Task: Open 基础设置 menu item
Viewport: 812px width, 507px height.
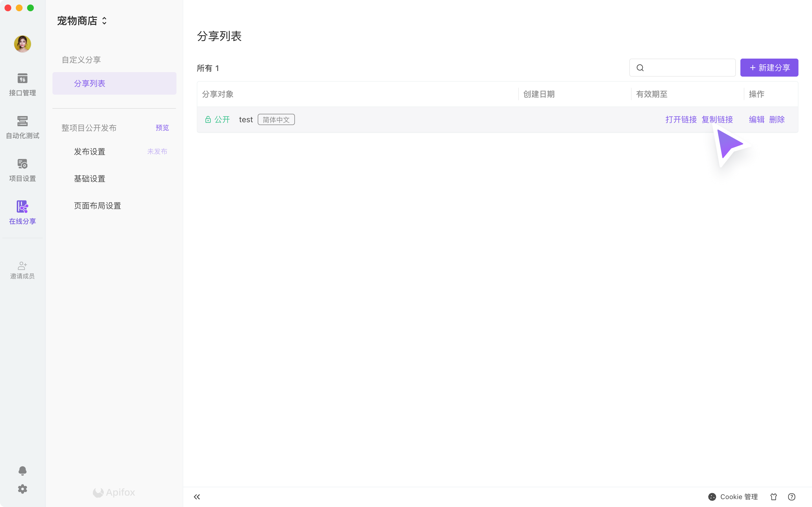Action: [90, 179]
